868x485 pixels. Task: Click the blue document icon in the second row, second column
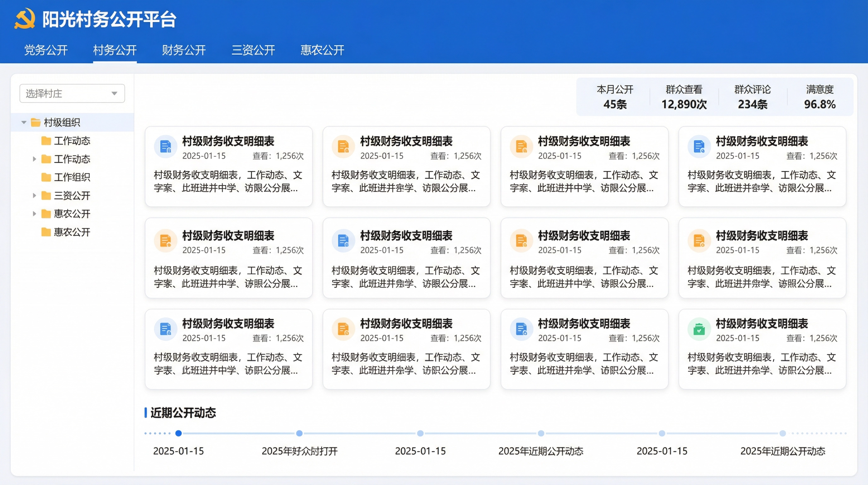[343, 241]
